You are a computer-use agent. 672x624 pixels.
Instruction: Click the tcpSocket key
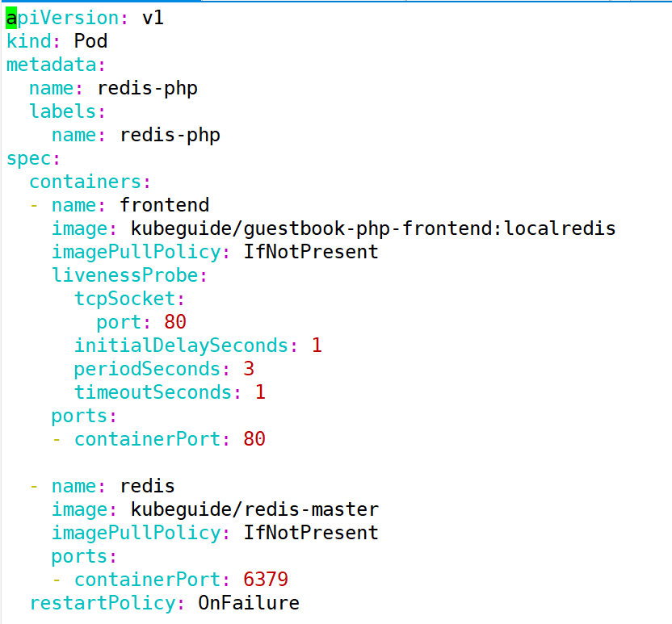(x=125, y=299)
